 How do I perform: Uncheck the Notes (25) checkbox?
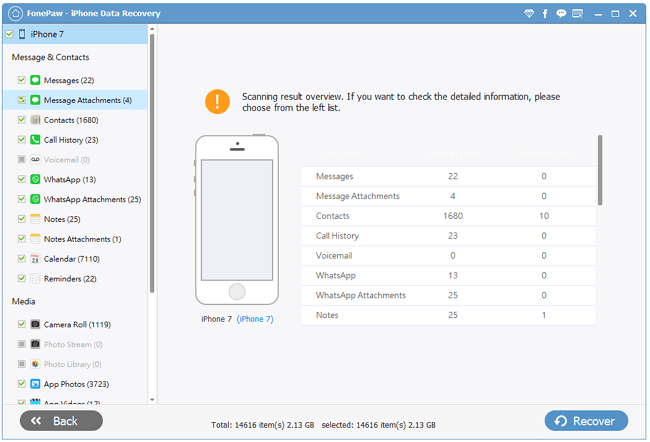coord(22,219)
